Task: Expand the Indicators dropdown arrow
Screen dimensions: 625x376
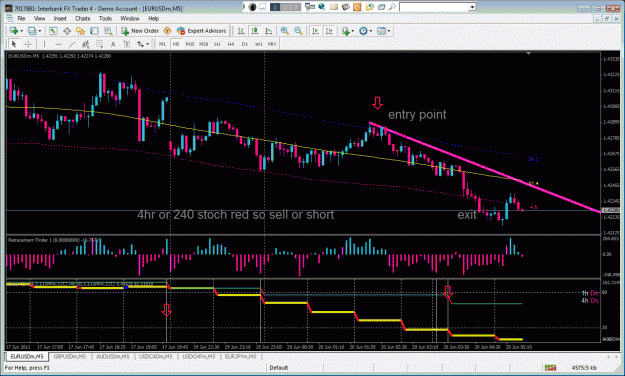Action: [x=353, y=31]
